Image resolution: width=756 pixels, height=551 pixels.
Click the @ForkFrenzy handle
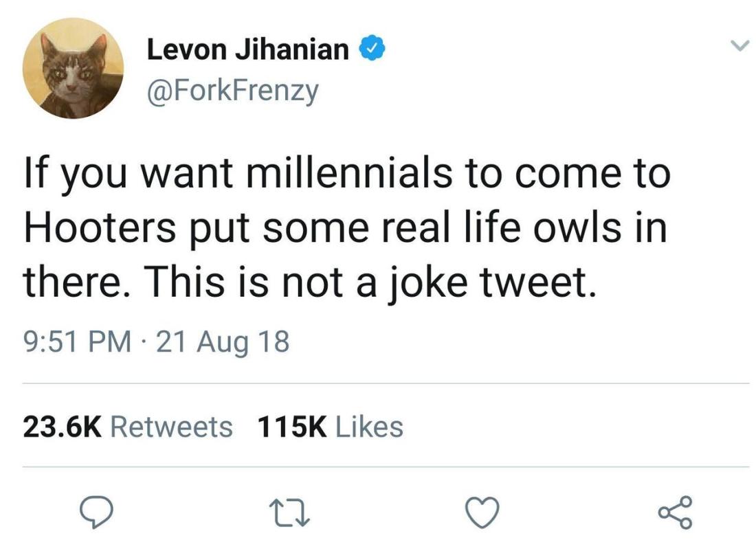tap(234, 89)
